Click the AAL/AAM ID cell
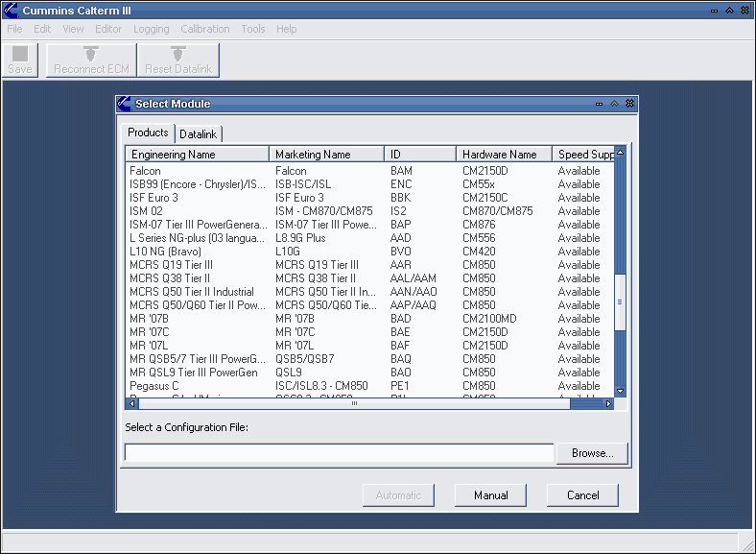Viewport: 756px width, 554px height. [413, 278]
